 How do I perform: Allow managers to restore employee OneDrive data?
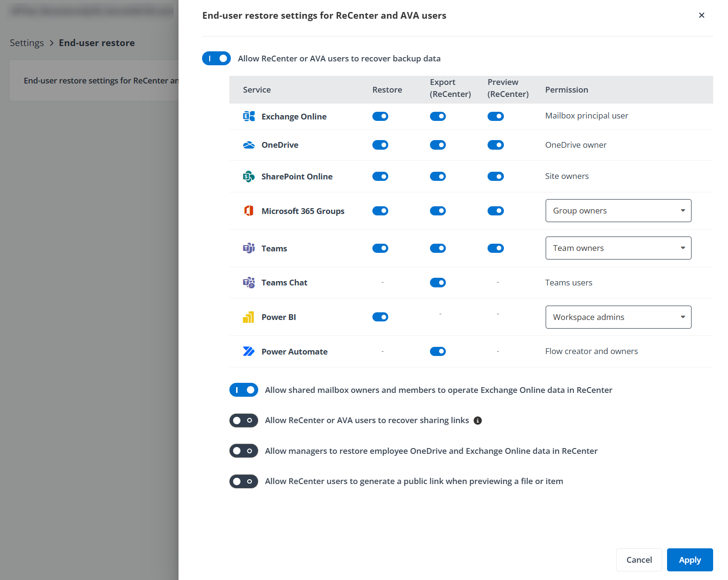pos(243,451)
